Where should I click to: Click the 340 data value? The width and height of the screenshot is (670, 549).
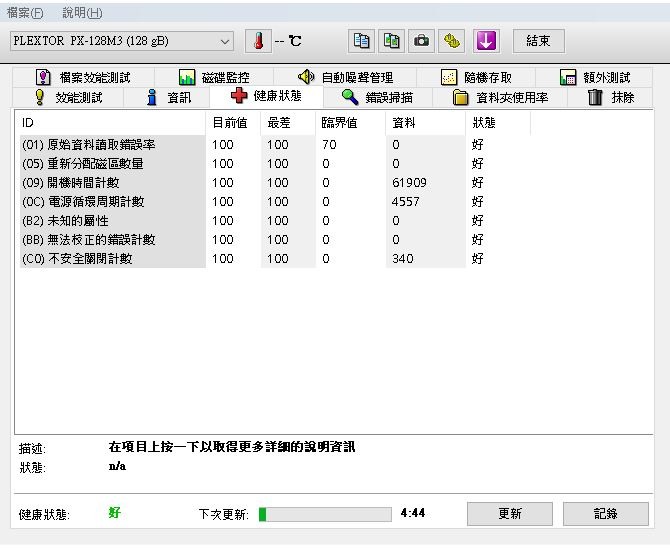pyautogui.click(x=403, y=258)
